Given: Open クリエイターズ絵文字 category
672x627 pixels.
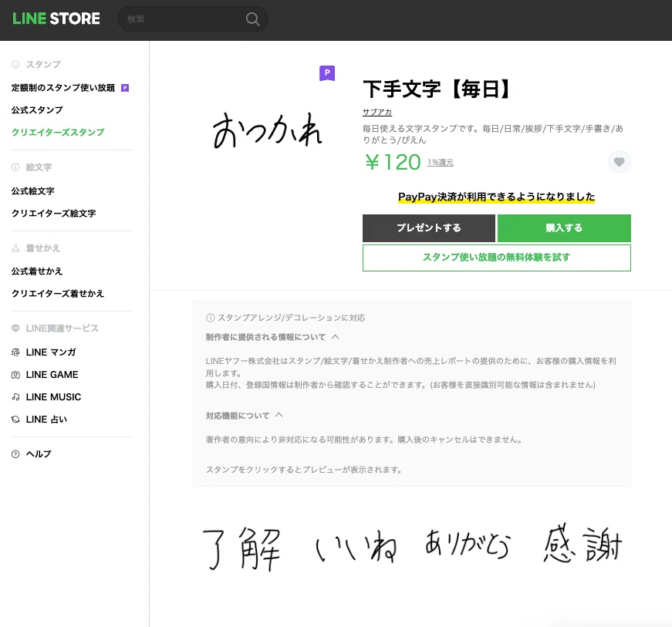Looking at the screenshot, I should (x=53, y=214).
